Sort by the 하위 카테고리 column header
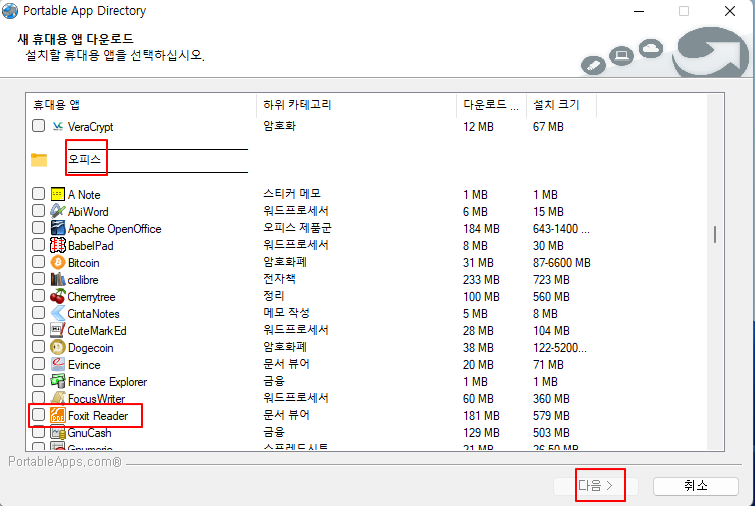Viewport: 755px width, 506px height. click(356, 105)
